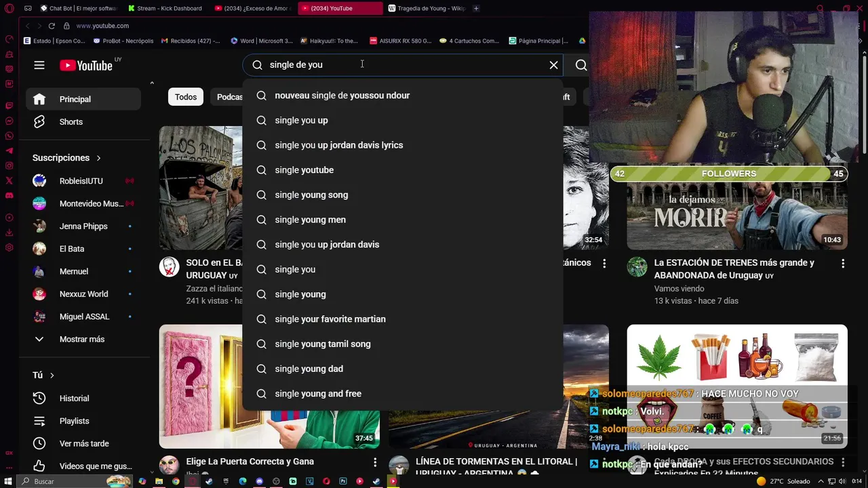The width and height of the screenshot is (868, 488).
Task: Open Ver más tarde list
Action: click(83, 443)
